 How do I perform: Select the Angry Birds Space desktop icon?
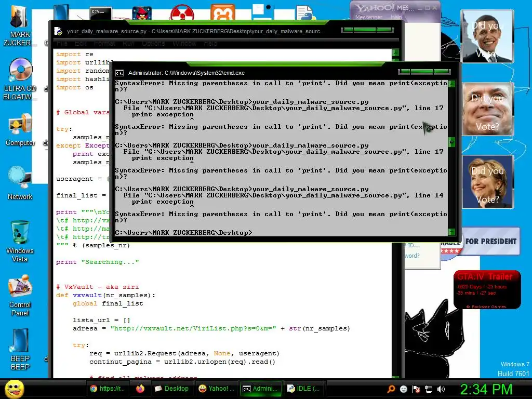142,13
